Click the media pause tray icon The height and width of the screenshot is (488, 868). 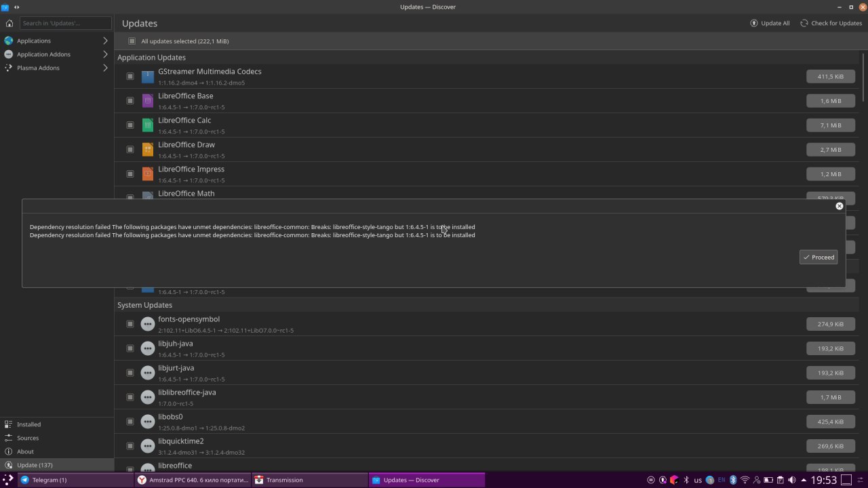pyautogui.click(x=651, y=480)
